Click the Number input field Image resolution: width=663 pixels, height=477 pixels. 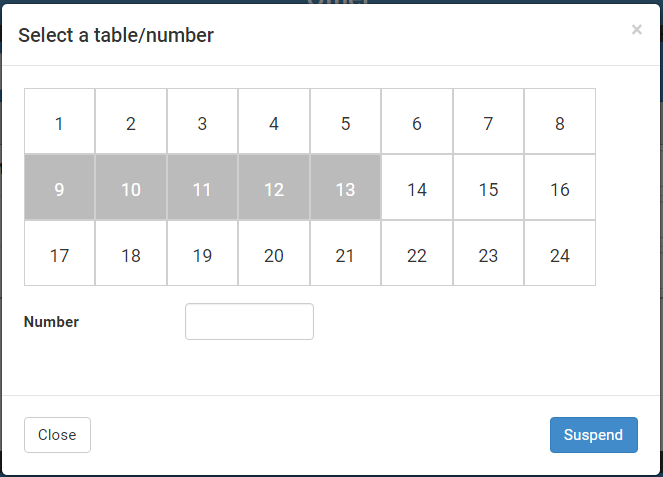(249, 322)
